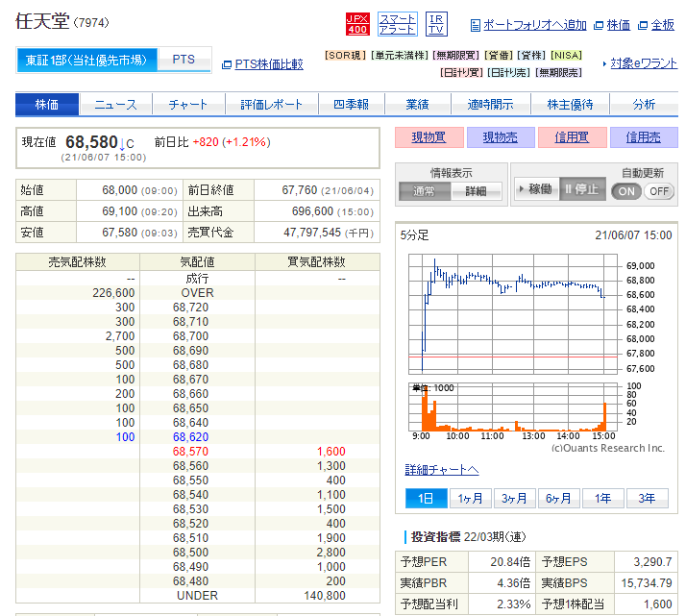Screen dimensions: 686x616
Task: Open the ニュース tab
Action: [116, 105]
